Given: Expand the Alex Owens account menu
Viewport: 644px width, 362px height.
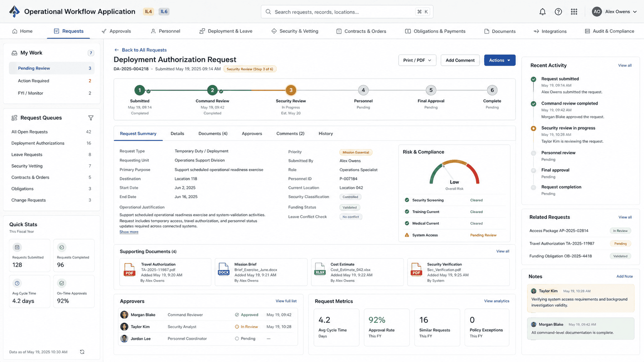Looking at the screenshot, I should 614,12.
